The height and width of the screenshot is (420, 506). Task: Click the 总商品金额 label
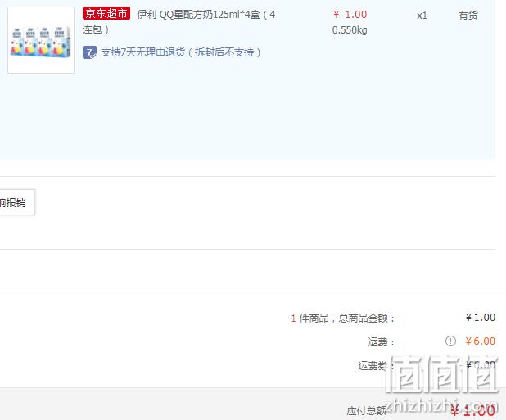pos(367,318)
